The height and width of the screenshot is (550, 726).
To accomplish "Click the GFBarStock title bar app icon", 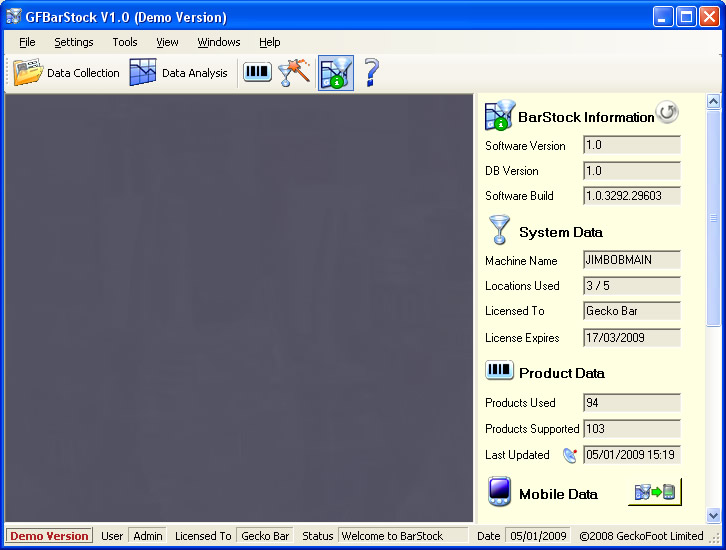I will point(14,17).
